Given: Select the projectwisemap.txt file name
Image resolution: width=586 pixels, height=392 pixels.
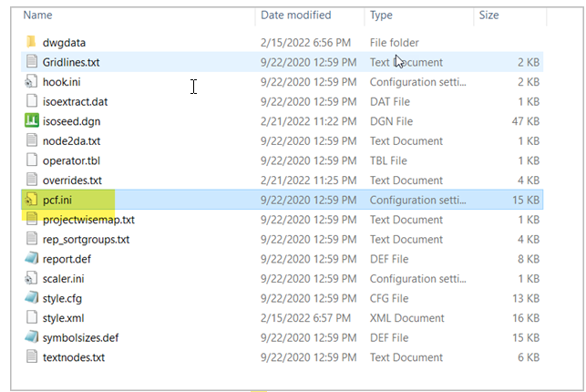Looking at the screenshot, I should [x=88, y=220].
